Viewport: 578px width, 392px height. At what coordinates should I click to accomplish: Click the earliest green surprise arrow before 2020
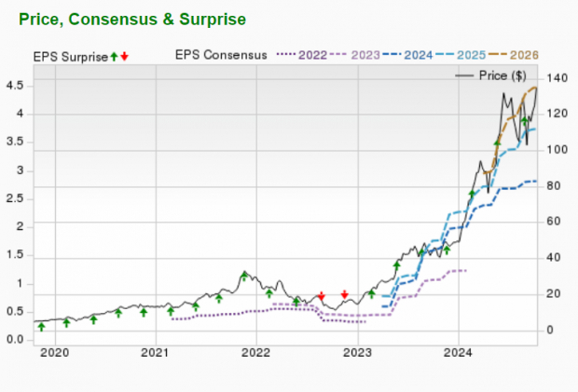tap(42, 327)
